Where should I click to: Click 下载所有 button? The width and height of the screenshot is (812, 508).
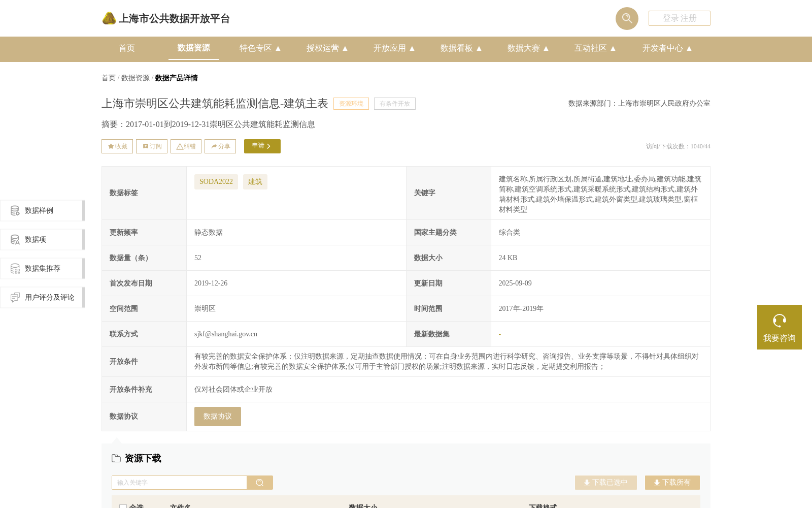point(672,483)
